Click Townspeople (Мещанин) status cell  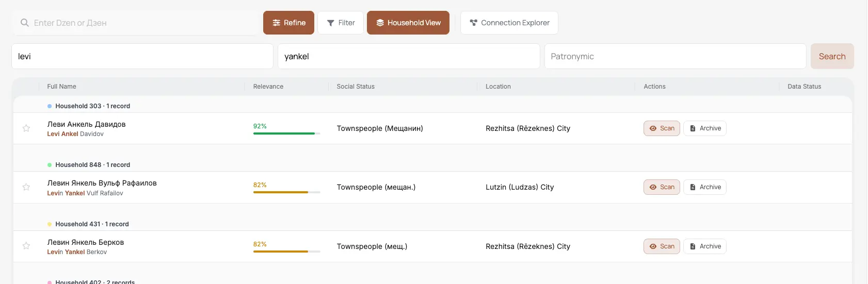pyautogui.click(x=380, y=128)
